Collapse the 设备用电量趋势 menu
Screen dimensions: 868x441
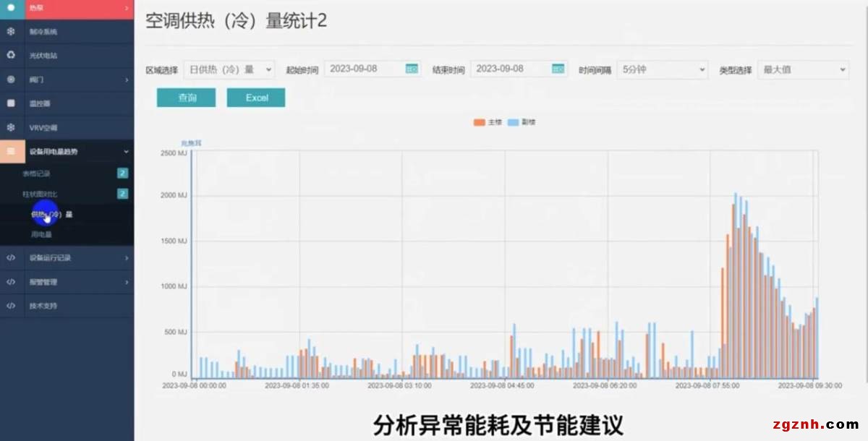126,152
